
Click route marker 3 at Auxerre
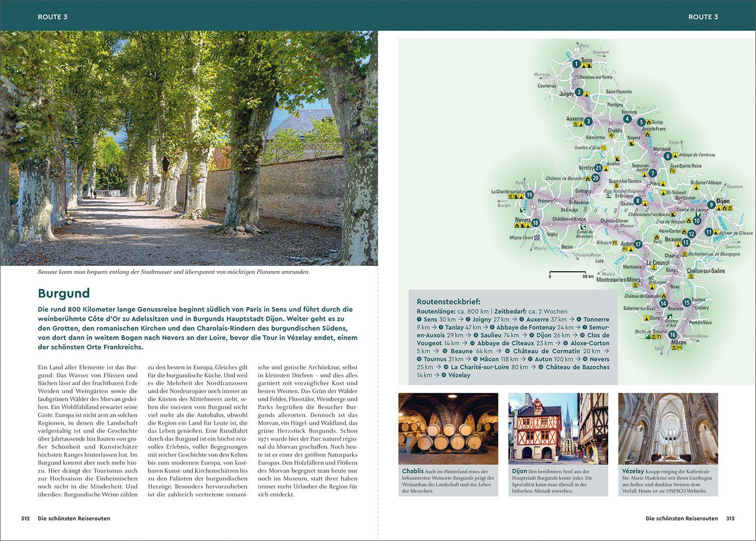[x=588, y=122]
